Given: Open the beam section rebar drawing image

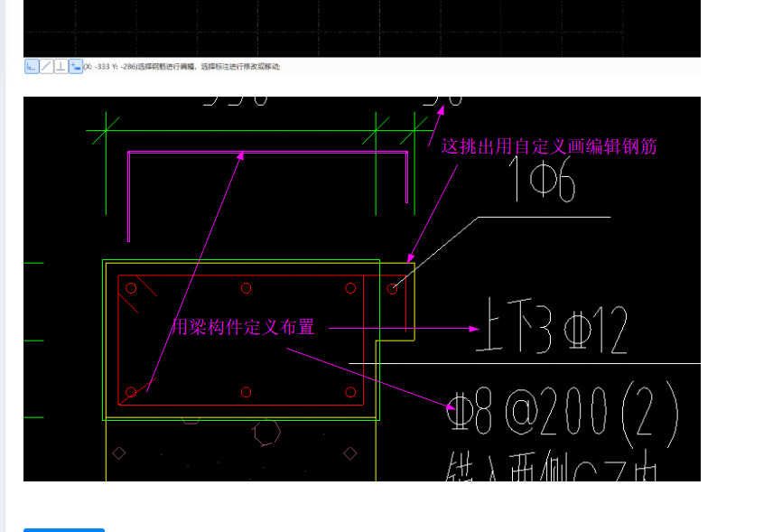Looking at the screenshot, I should click(362, 289).
